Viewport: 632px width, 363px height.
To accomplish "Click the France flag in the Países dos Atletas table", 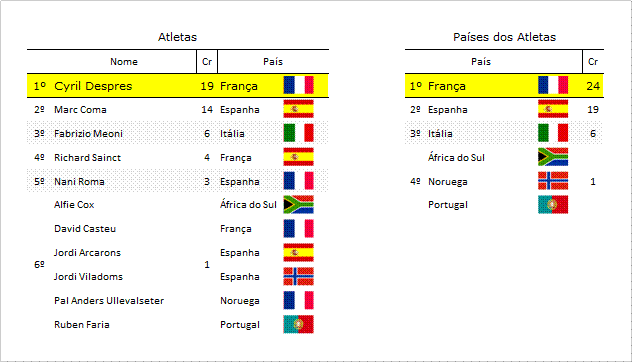I will pos(553,85).
